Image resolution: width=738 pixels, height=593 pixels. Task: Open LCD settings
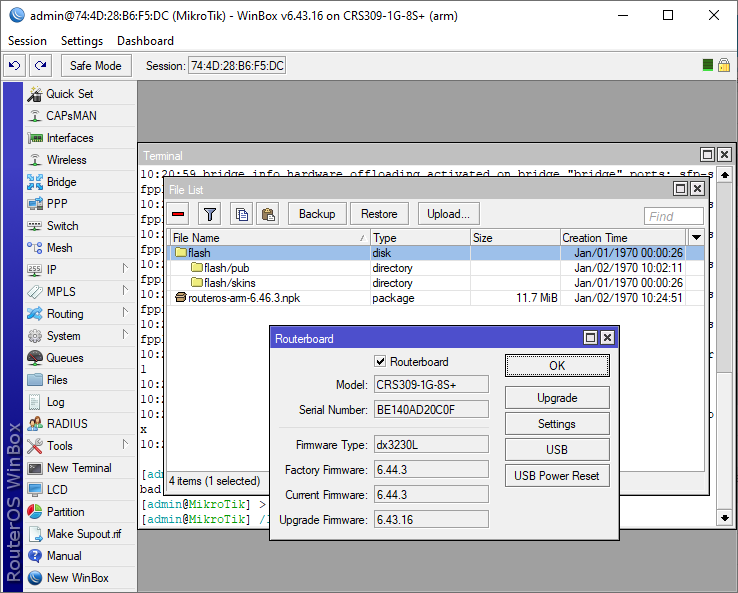pyautogui.click(x=79, y=490)
